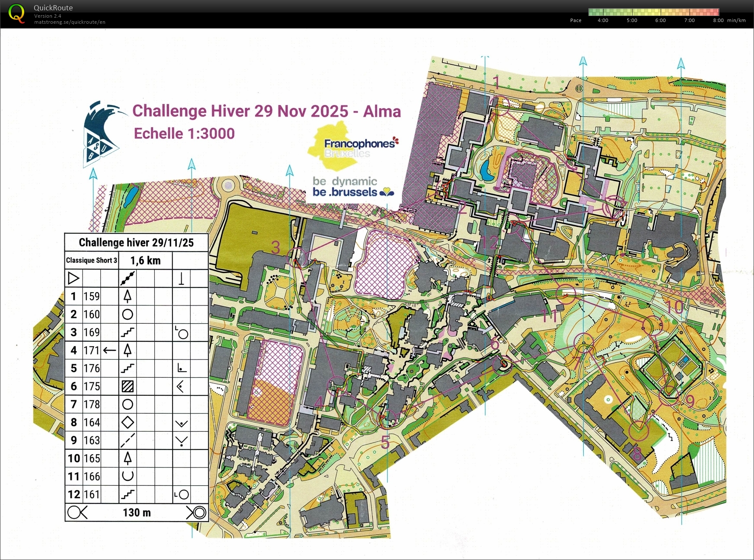Open the matstroeng.se/quickroute/en link

tap(70, 22)
